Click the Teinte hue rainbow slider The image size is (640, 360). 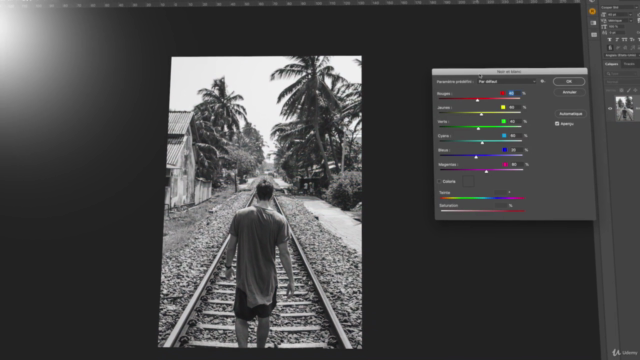coord(482,198)
